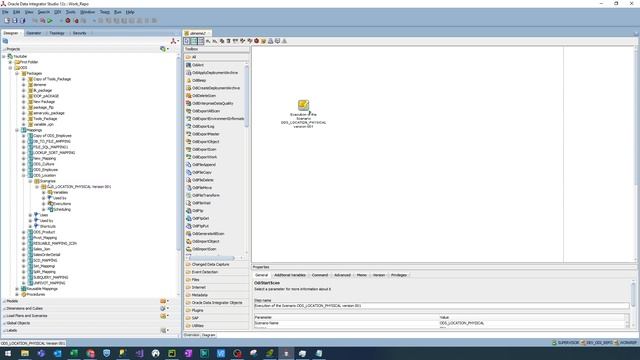
Task: Click the Projects tree vertical scrollbar
Action: [178, 153]
